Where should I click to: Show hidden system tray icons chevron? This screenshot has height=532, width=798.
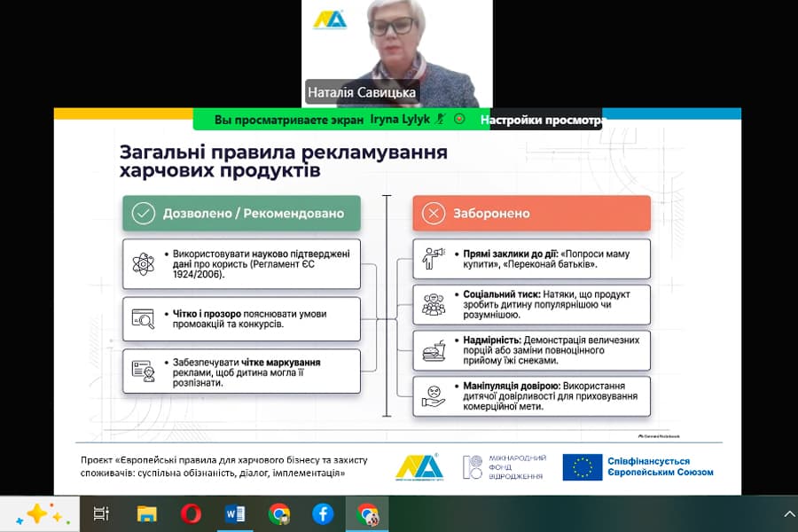point(789,514)
